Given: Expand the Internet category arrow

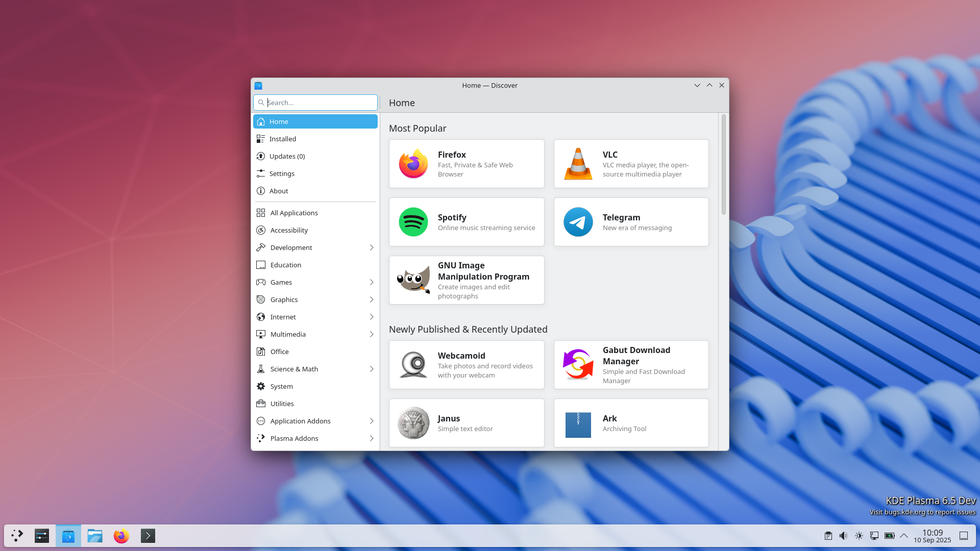Looking at the screenshot, I should point(371,317).
